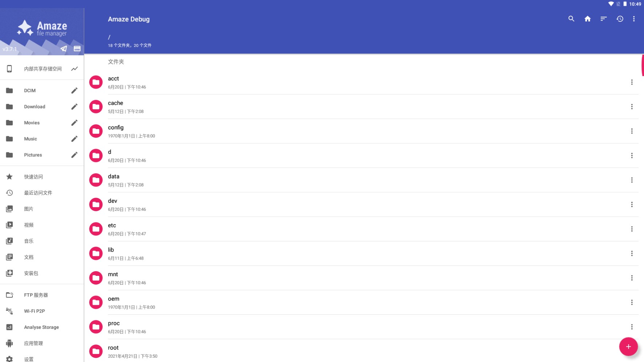This screenshot has height=362, width=644.
Task: Open sort options from the toolbar
Action: point(603,19)
